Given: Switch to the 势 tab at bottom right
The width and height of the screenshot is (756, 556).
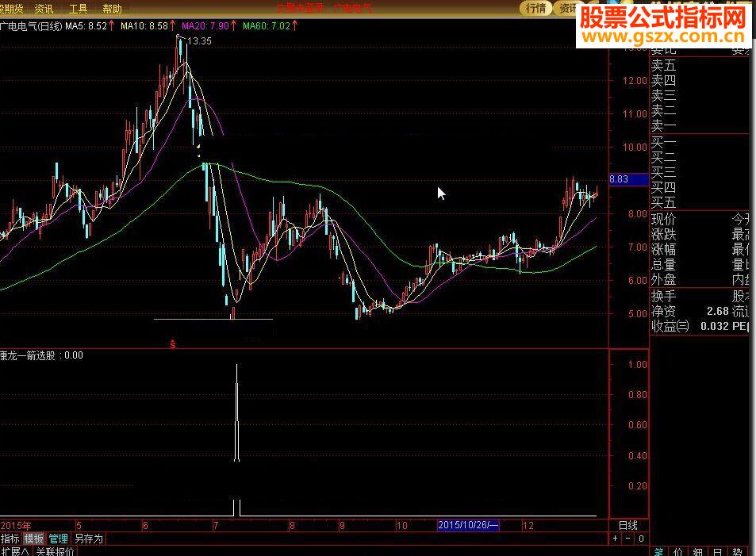Looking at the screenshot, I should pos(737,552).
